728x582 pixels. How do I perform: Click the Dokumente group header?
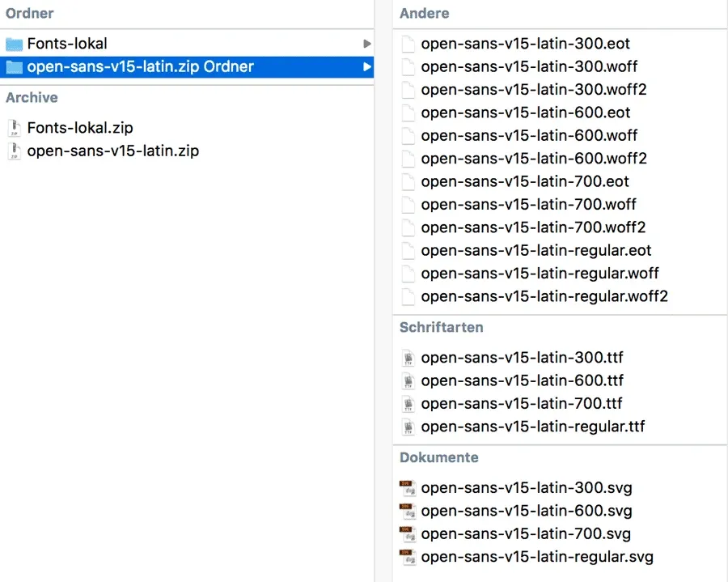tap(439, 457)
